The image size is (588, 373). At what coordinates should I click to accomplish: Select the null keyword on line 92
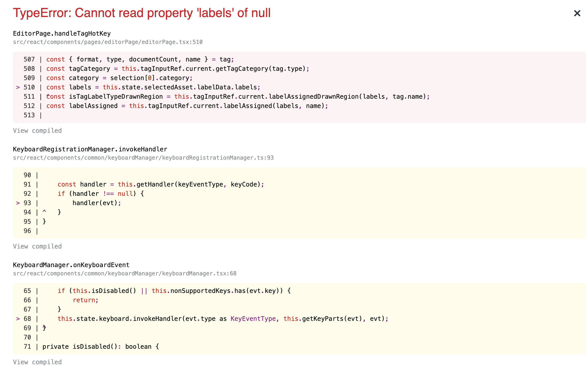coord(125,193)
